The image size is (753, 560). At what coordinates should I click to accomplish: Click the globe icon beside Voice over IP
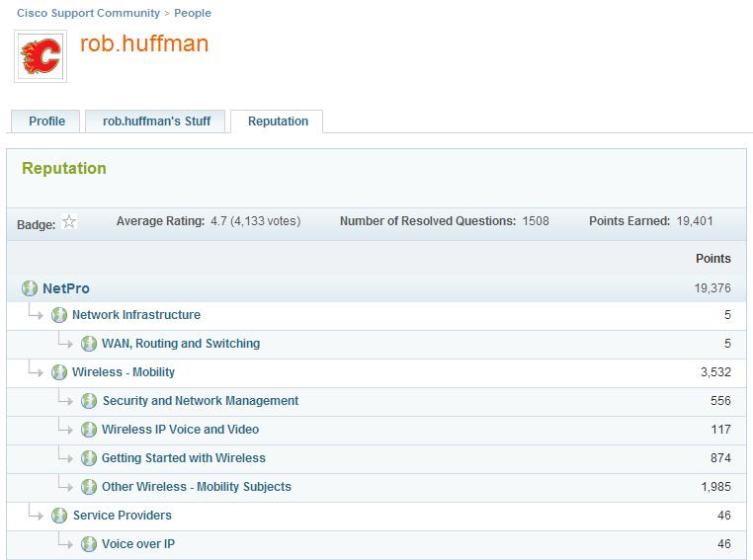[89, 543]
